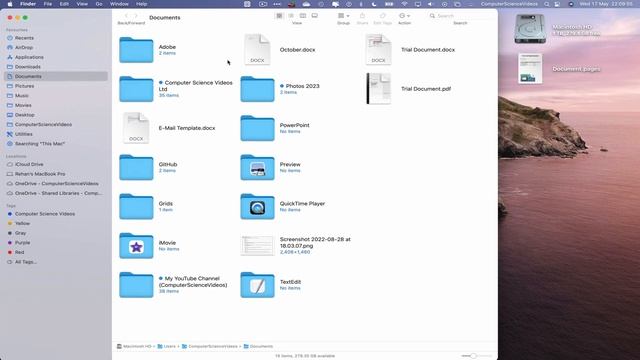Switch to icon view in toolbar

tap(279, 16)
